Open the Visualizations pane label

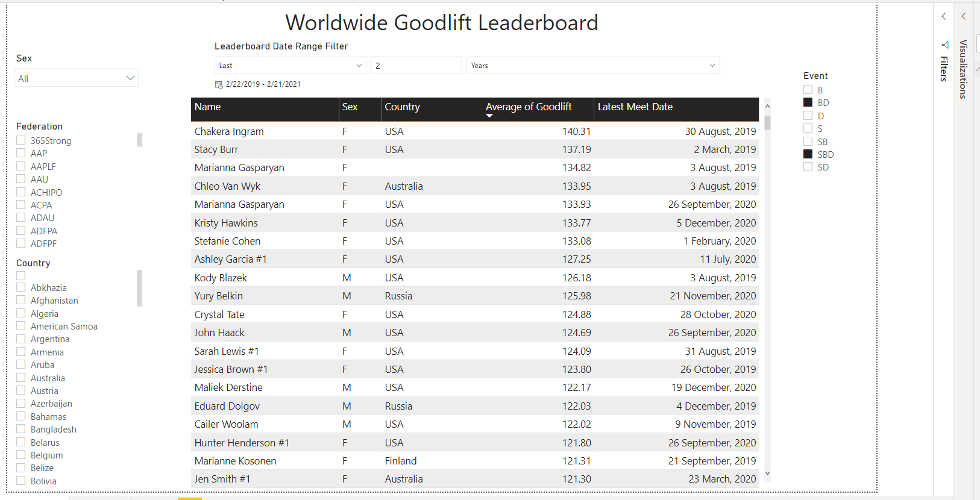coord(963,69)
